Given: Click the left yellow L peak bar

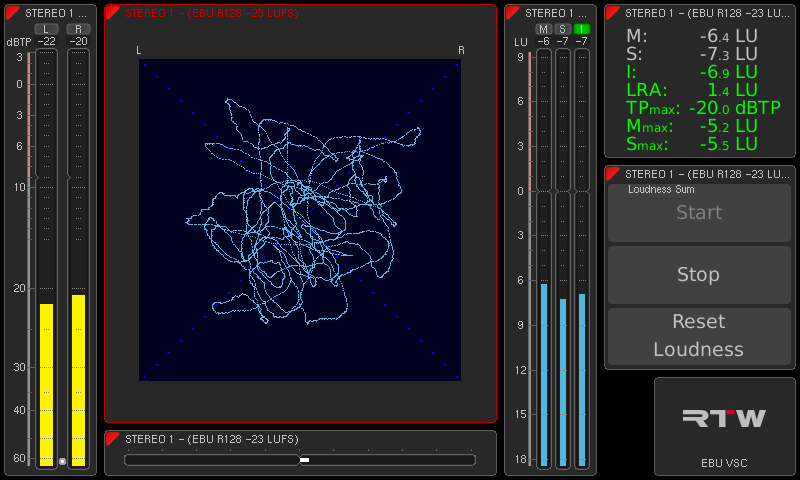Looking at the screenshot, I should tap(46, 385).
